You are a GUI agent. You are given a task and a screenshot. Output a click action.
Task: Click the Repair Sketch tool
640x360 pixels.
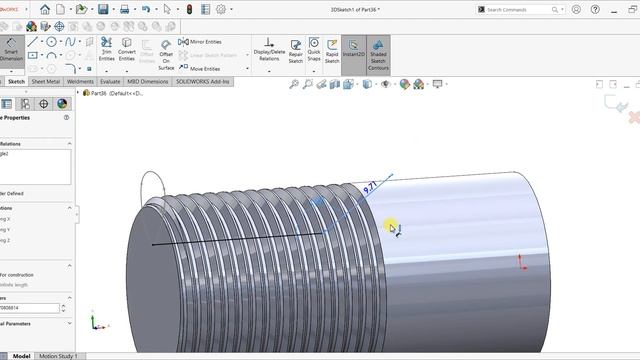[296, 51]
